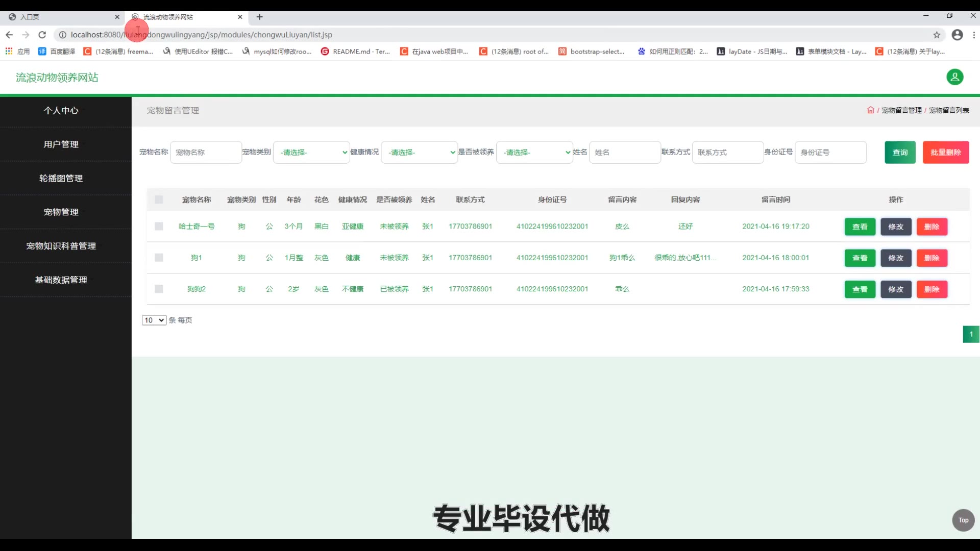
Task: Tick the checkbox for 哈士奇一号 row
Action: [x=159, y=226]
